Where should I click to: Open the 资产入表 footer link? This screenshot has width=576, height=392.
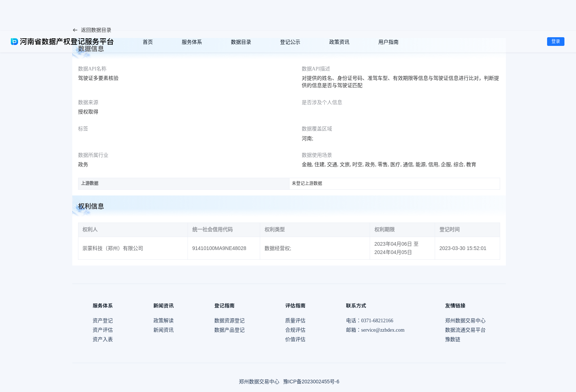103,339
